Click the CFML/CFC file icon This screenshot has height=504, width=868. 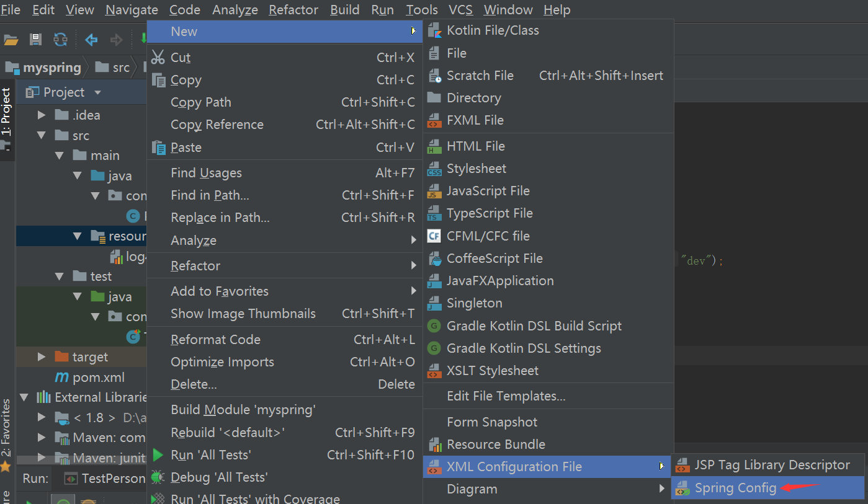(435, 236)
